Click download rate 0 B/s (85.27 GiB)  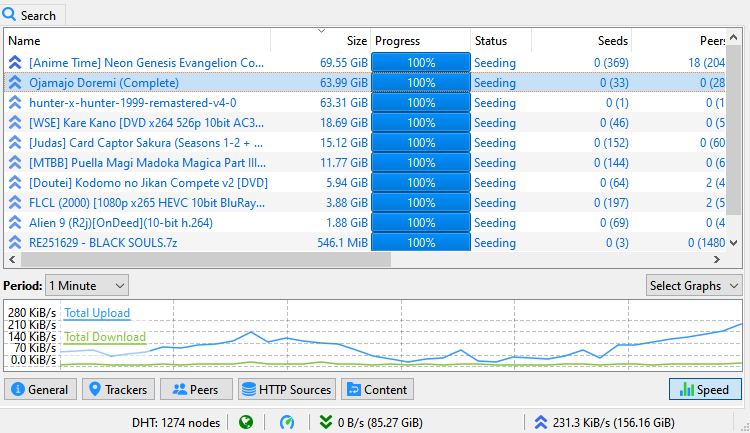tap(380, 422)
